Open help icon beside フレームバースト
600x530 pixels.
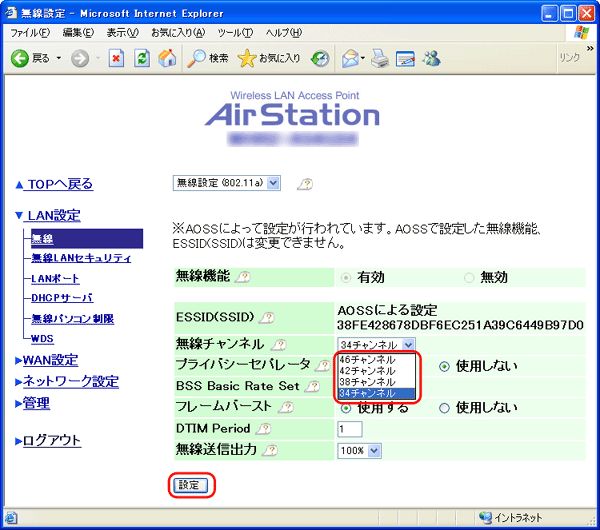(286, 407)
